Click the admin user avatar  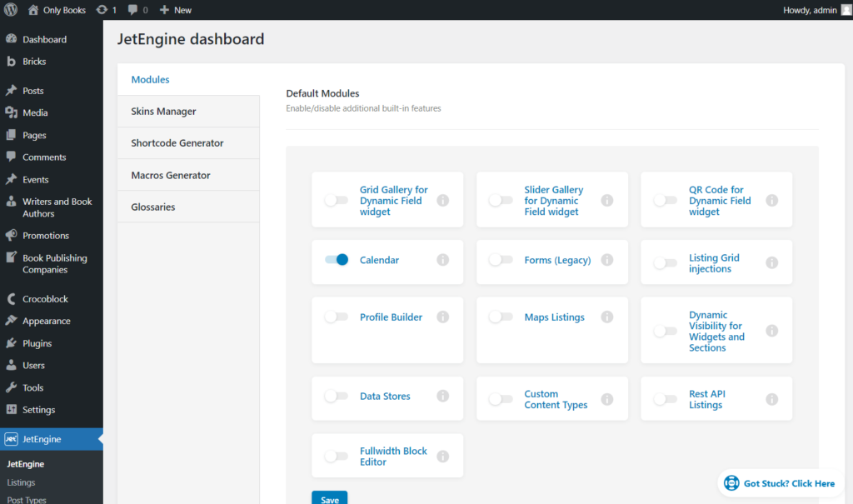(846, 10)
